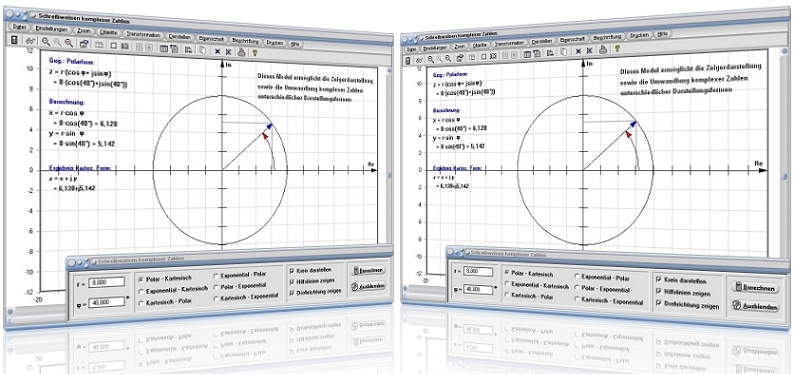
Task: Open the Eigenschaft menu in right window
Action: tap(572, 39)
